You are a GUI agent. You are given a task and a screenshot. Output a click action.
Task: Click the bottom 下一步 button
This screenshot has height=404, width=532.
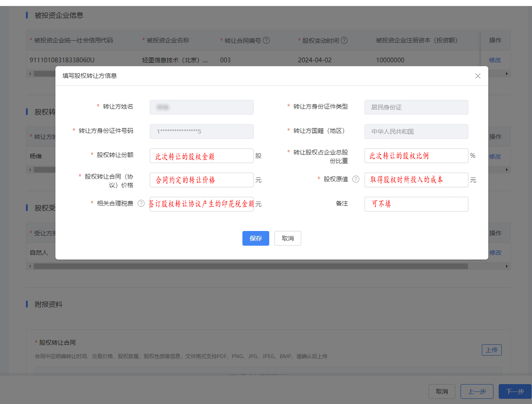tap(515, 391)
